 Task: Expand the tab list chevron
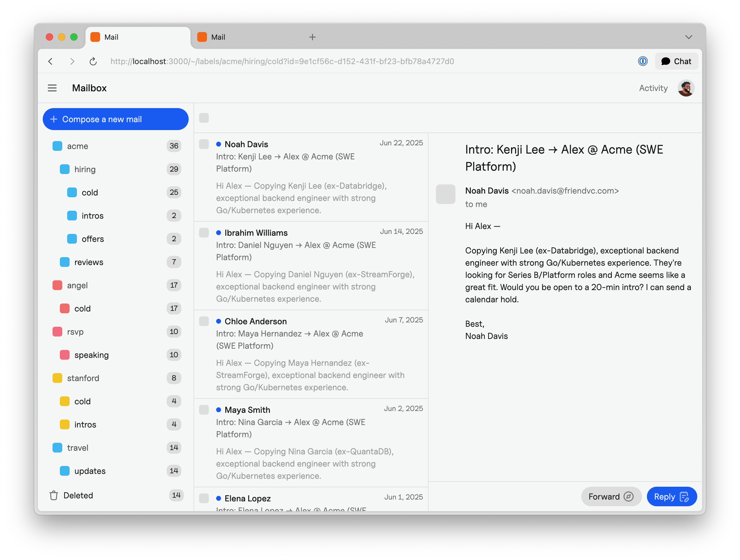(688, 37)
